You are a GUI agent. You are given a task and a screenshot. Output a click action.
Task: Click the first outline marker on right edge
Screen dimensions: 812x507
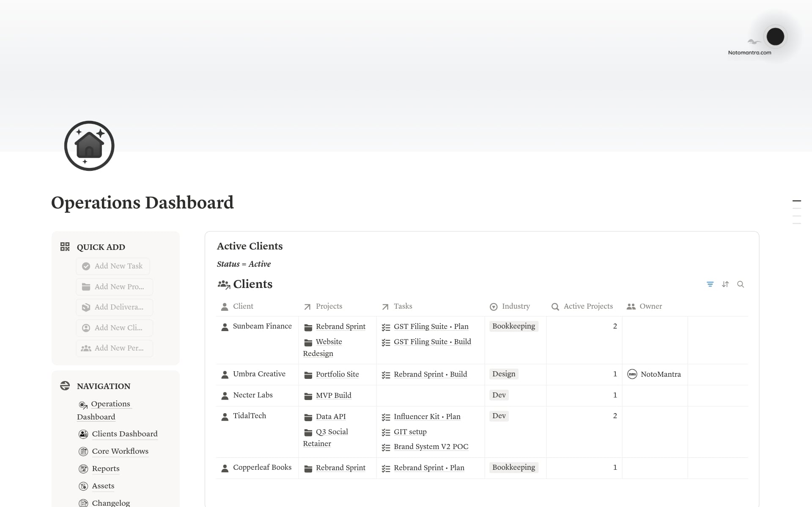click(x=796, y=201)
